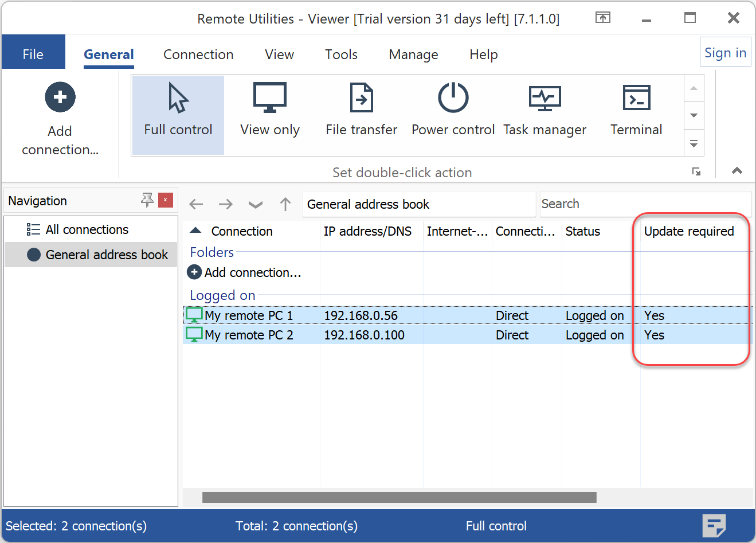Expand the connection modes gallery list
Screen dimensions: 756x543
(x=694, y=144)
